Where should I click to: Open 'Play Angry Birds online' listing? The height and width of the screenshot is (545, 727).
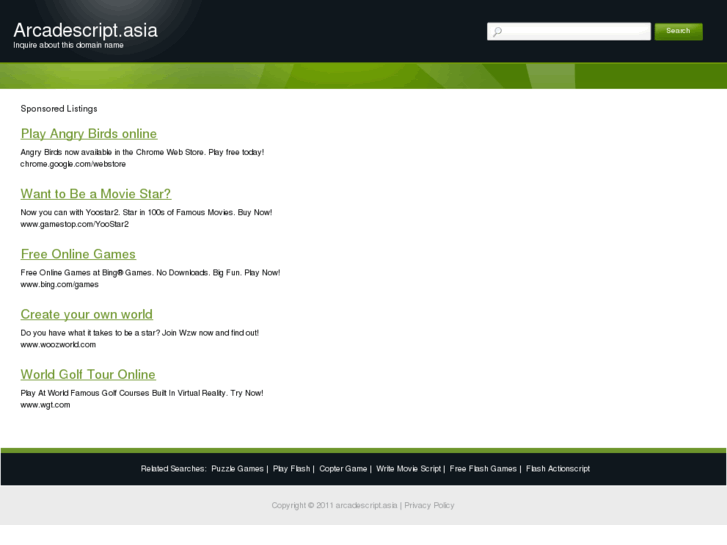[x=89, y=134]
